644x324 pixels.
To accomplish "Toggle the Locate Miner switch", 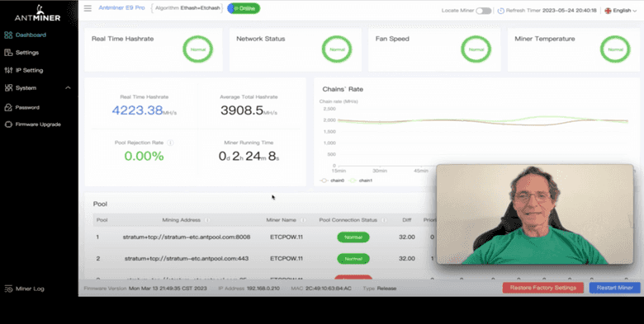I will pos(483,11).
